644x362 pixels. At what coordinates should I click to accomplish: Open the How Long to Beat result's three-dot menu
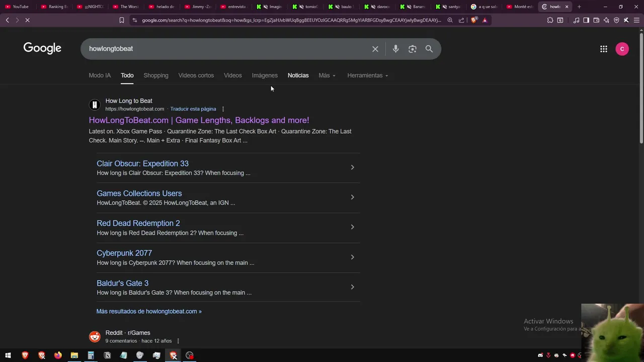(223, 109)
